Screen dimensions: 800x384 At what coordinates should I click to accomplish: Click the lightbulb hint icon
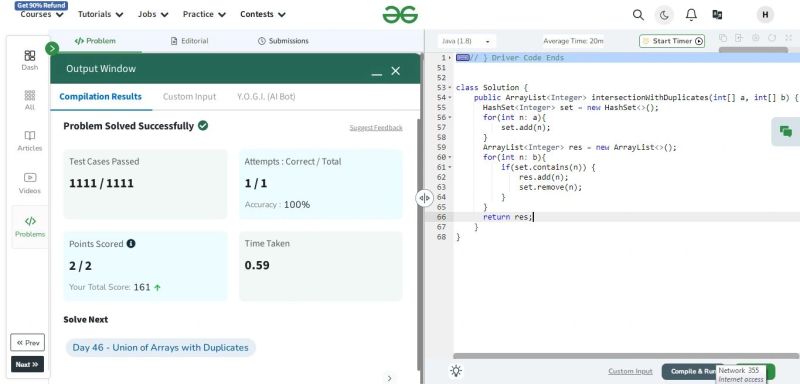coord(456,371)
